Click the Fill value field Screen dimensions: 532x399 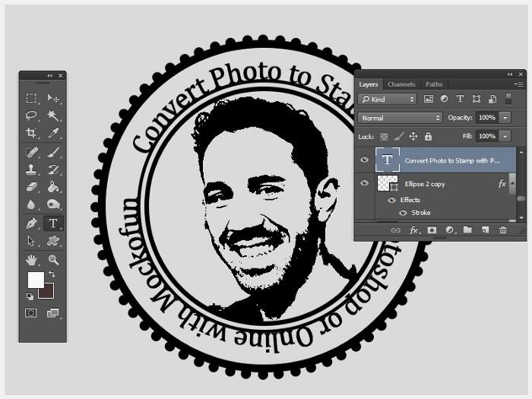point(487,136)
